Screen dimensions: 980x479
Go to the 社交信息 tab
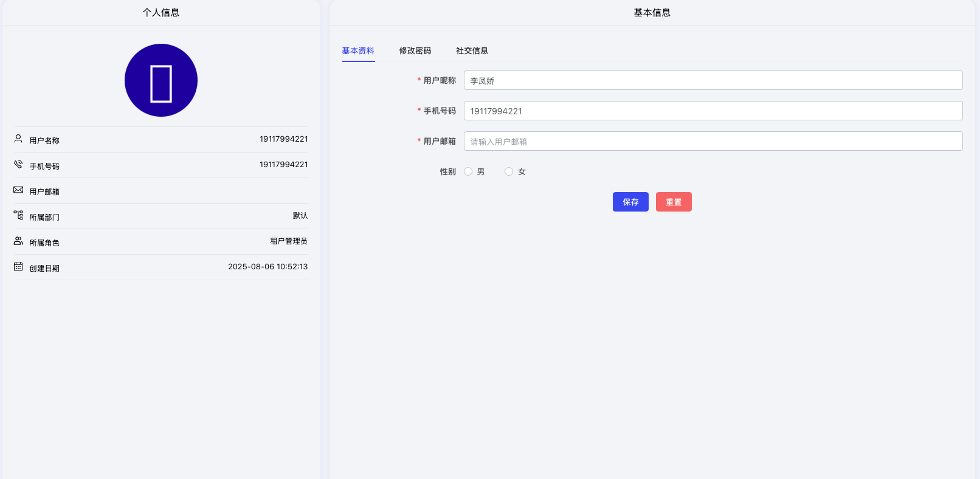(472, 50)
